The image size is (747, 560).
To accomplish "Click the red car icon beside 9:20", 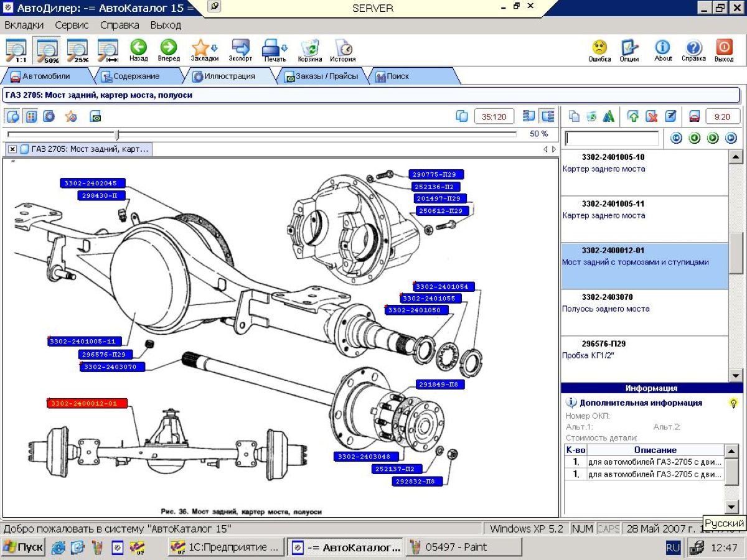I will pyautogui.click(x=695, y=116).
